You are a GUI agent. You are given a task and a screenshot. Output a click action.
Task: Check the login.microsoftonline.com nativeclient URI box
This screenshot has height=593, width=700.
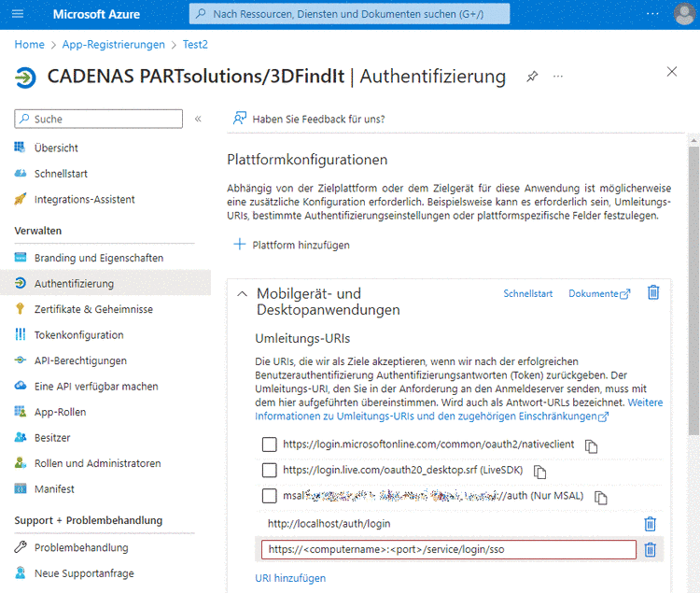(269, 445)
